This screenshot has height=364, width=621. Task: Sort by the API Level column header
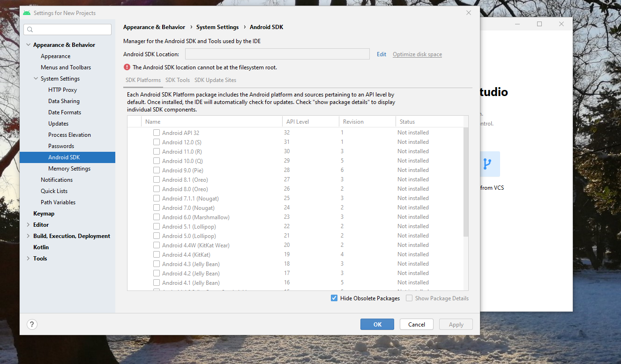point(310,122)
